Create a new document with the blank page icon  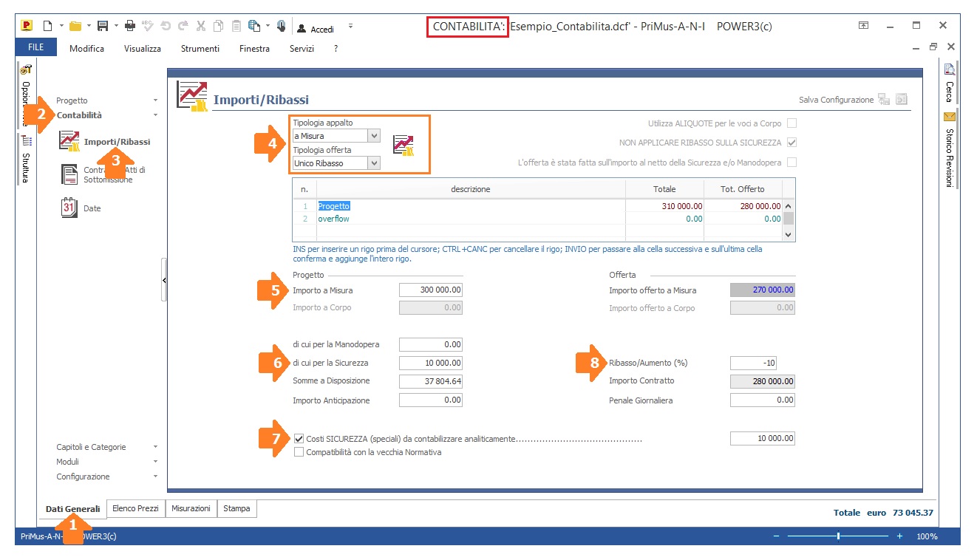click(48, 26)
